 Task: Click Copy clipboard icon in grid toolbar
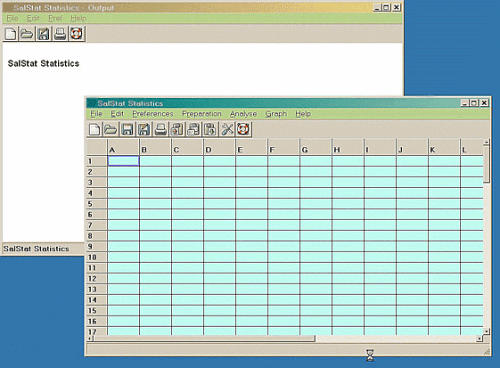click(x=193, y=129)
